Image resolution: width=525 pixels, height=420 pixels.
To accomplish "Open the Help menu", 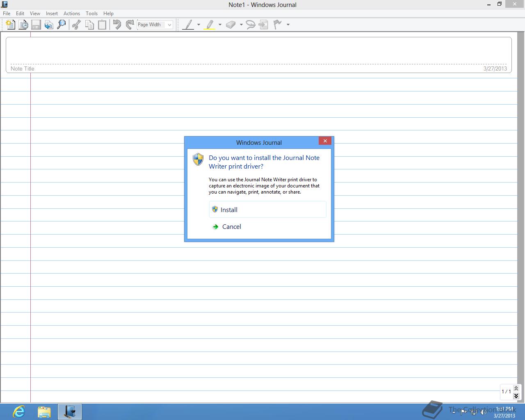I will [108, 14].
